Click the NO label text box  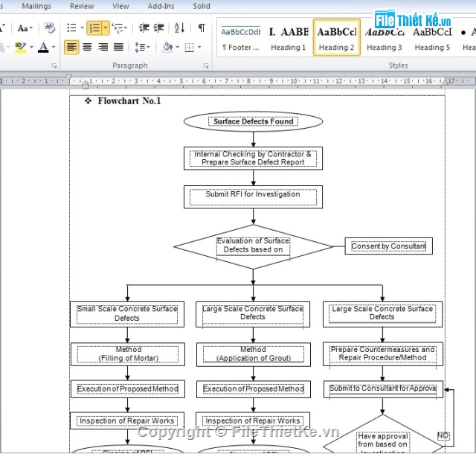pyautogui.click(x=443, y=436)
